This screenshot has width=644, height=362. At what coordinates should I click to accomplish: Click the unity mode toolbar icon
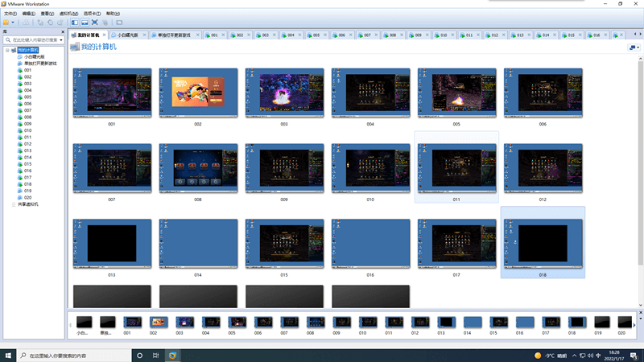click(105, 23)
